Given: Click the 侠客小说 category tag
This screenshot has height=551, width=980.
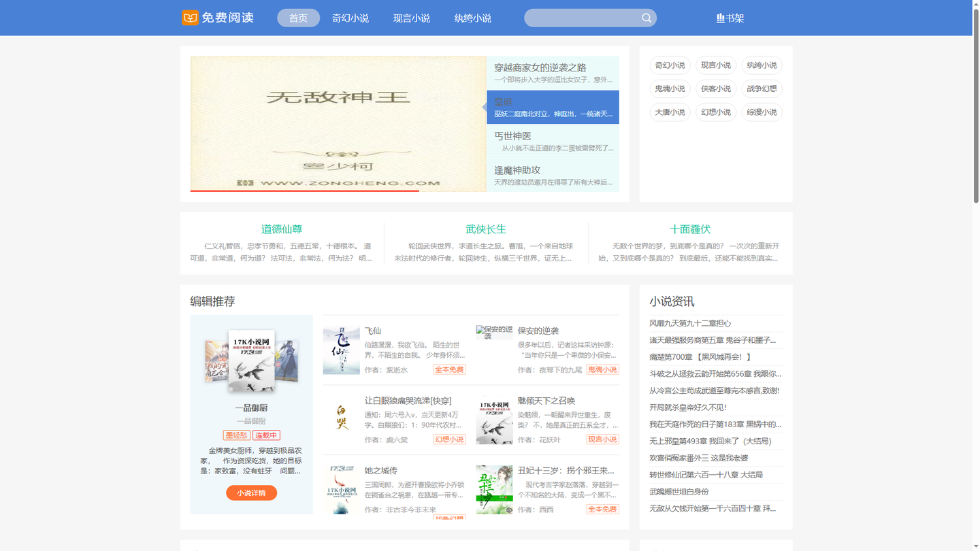Looking at the screenshot, I should pos(716,88).
